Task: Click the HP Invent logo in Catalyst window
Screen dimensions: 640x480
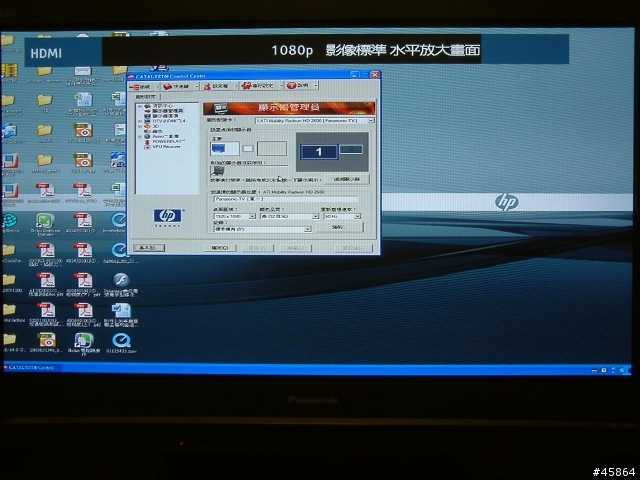Action: (168, 217)
